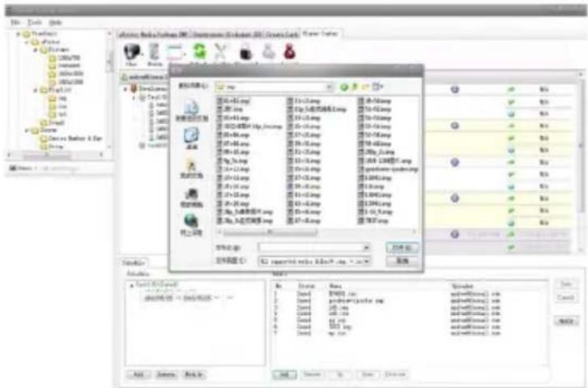Screen dimensions: 588x388
Task: Click the Cancel (取消) button in the file dialog
Action: [x=402, y=261]
